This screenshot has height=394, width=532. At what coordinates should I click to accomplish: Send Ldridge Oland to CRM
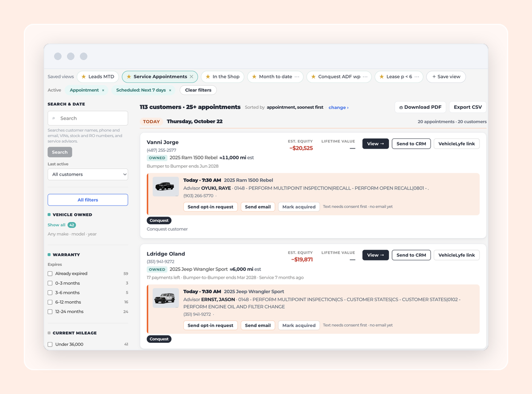411,255
